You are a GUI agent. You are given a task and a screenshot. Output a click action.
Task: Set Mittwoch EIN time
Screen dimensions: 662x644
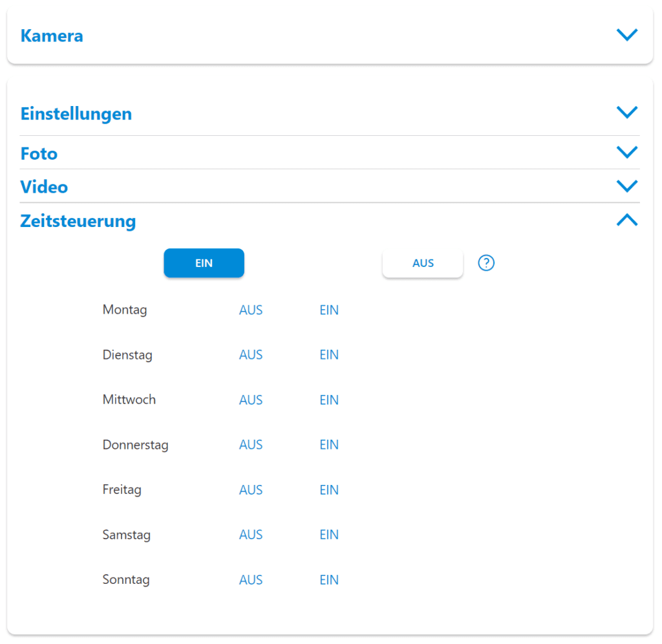[329, 400]
